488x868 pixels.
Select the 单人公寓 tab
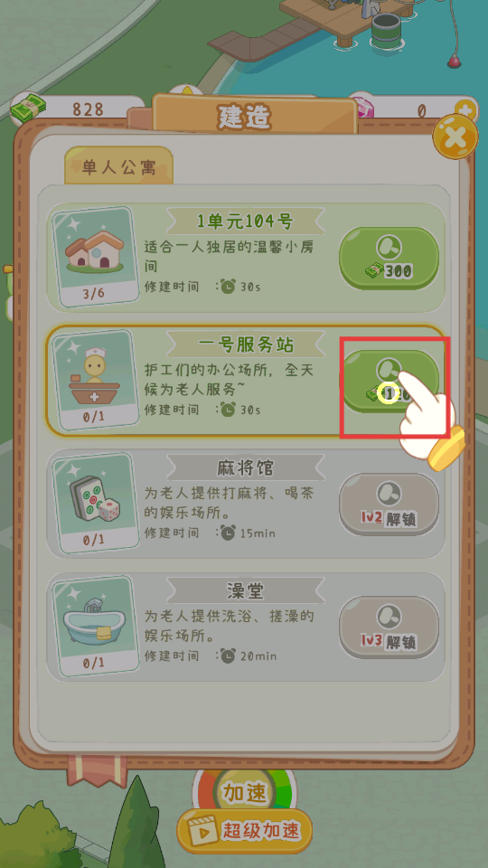point(119,166)
